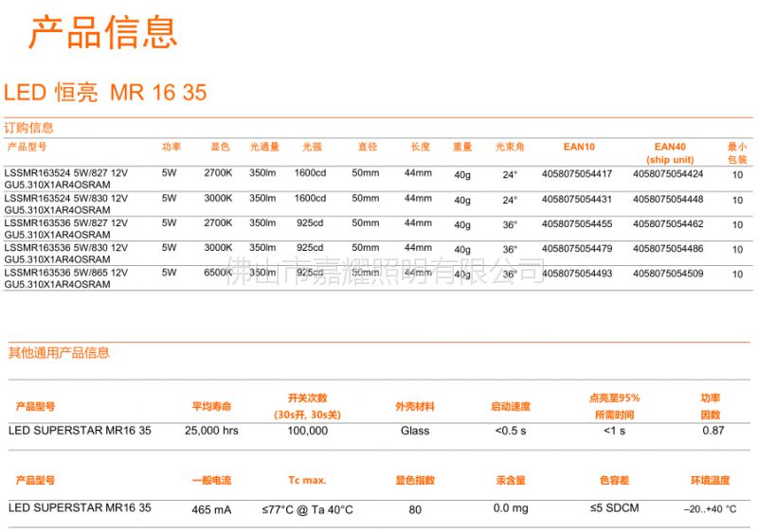The width and height of the screenshot is (758, 532).
Task: Click EAN10 value 4058075054417
Action: 577,174
